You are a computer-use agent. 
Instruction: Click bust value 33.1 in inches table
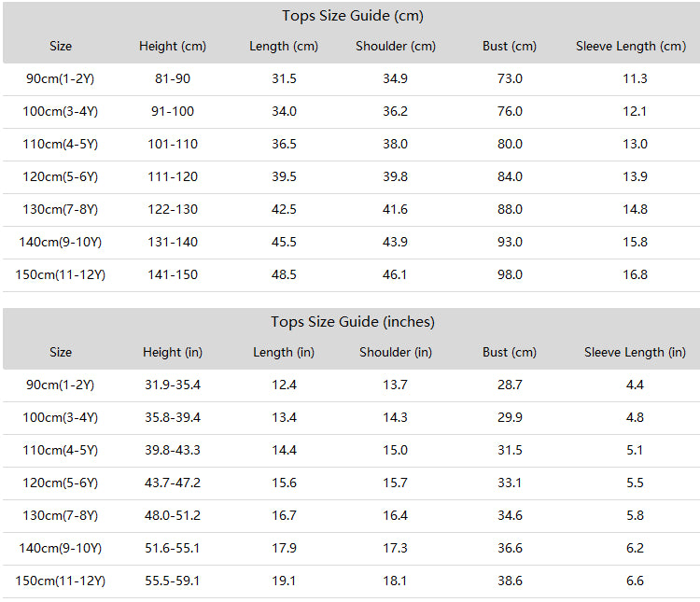(x=510, y=483)
